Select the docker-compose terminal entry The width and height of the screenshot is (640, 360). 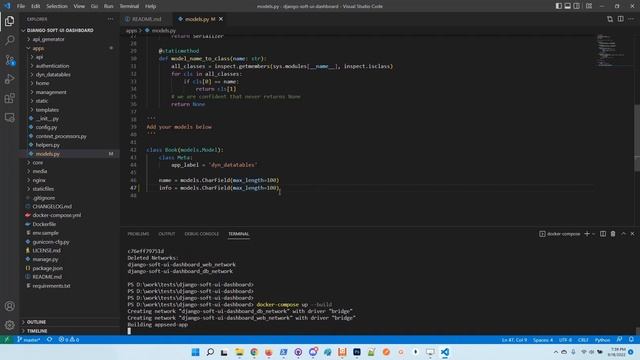[560, 234]
